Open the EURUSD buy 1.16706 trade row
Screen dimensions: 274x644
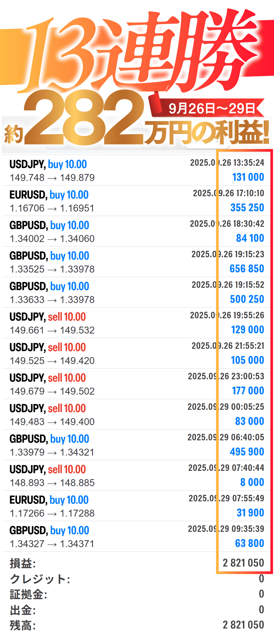click(x=100, y=201)
